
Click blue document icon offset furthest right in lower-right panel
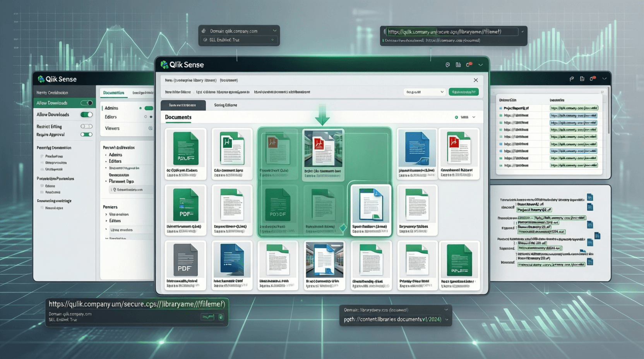(598, 236)
